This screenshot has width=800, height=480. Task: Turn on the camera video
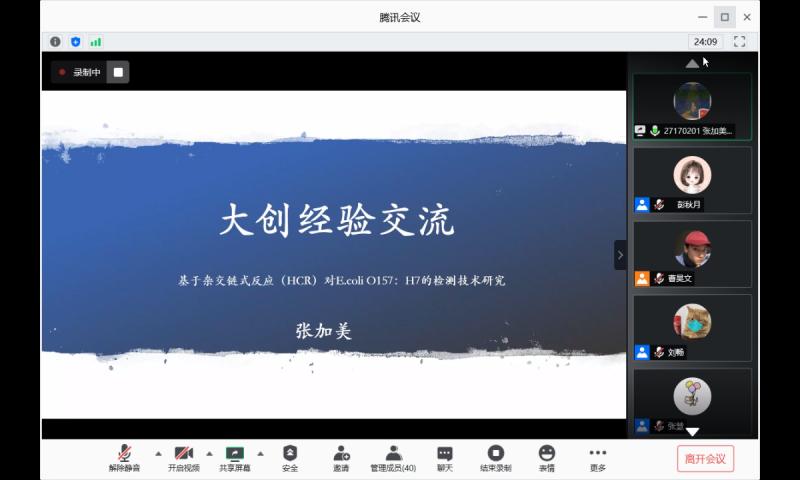(x=183, y=457)
